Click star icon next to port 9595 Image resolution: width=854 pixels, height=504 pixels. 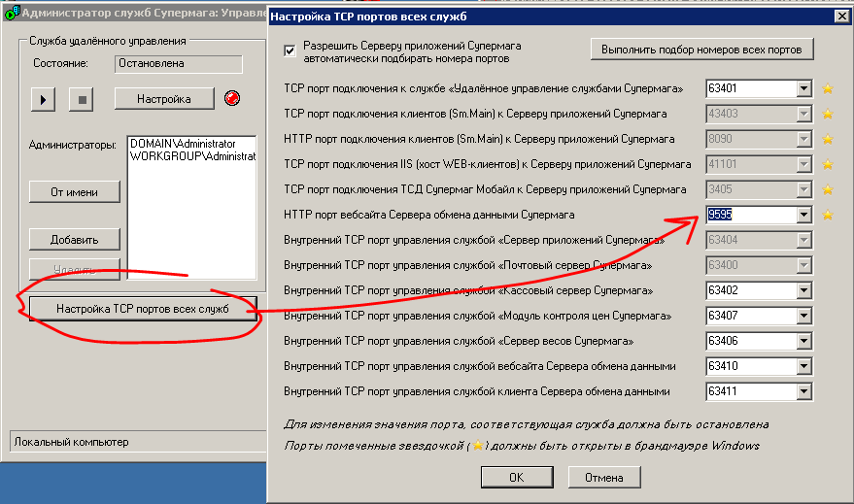(x=828, y=215)
